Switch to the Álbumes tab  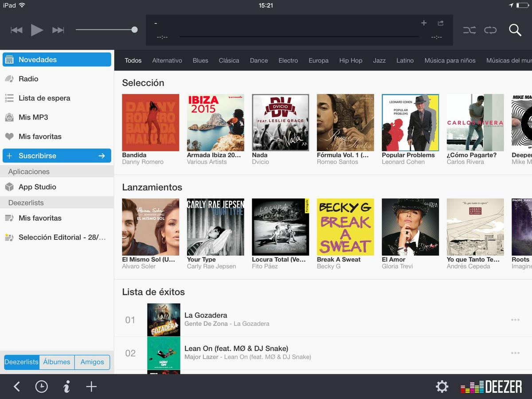pos(57,362)
